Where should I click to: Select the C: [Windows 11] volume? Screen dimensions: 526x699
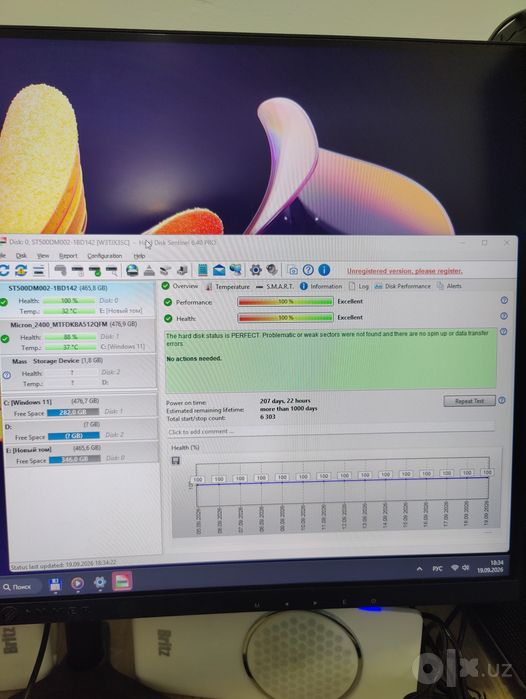pos(79,407)
